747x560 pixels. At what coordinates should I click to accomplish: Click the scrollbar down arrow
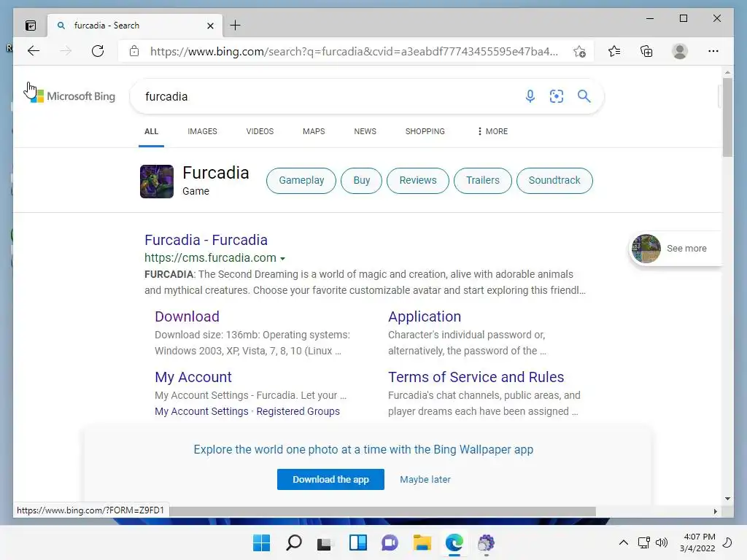click(x=727, y=499)
